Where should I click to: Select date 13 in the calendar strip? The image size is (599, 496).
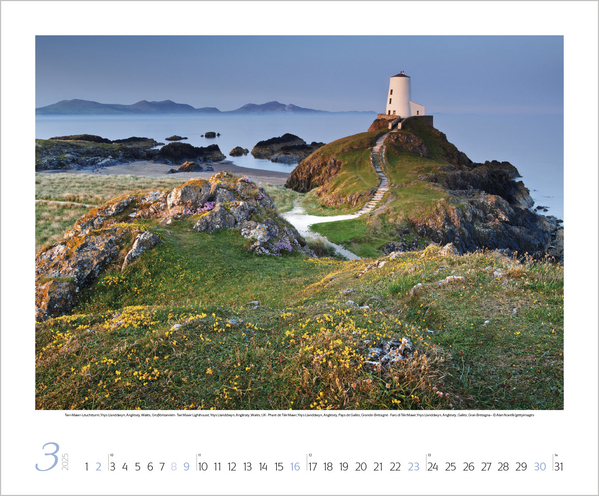248,467
